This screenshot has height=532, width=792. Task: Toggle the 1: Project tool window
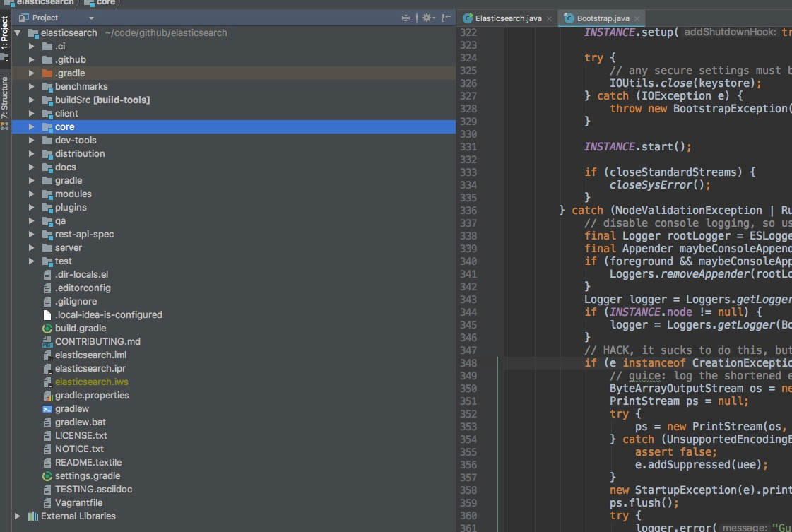(x=5, y=33)
